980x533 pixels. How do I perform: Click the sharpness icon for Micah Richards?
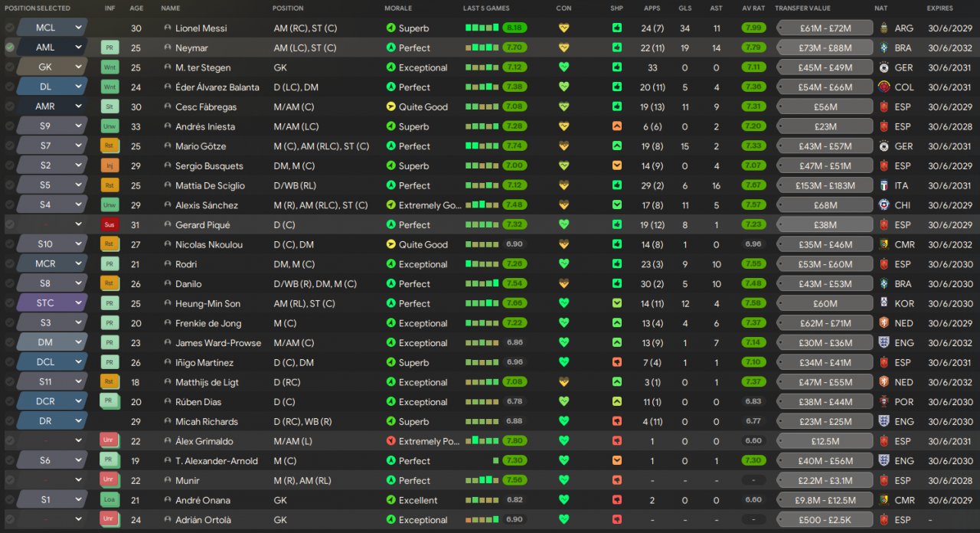(x=617, y=421)
